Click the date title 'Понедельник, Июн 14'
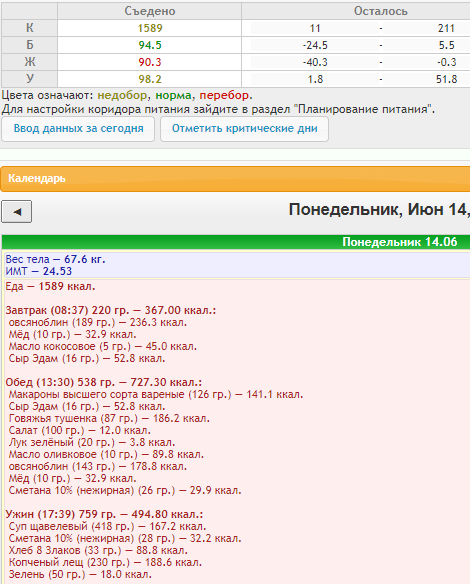This screenshot has width=470, height=584. click(x=379, y=210)
